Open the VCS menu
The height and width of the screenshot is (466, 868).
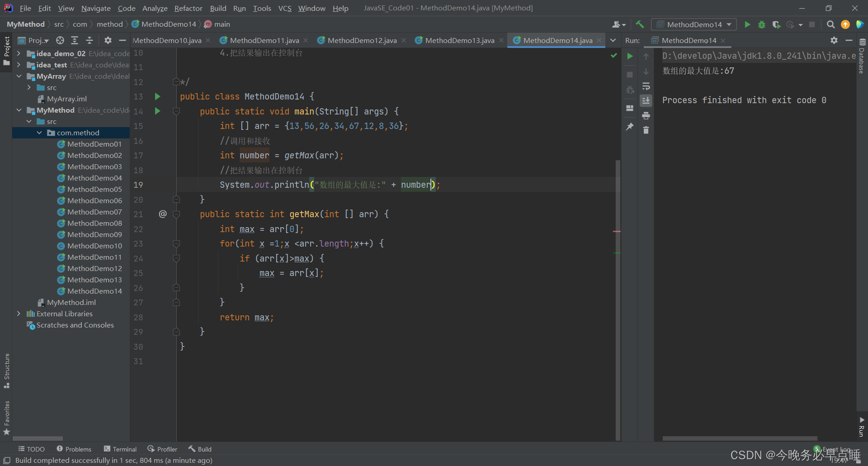pyautogui.click(x=285, y=8)
